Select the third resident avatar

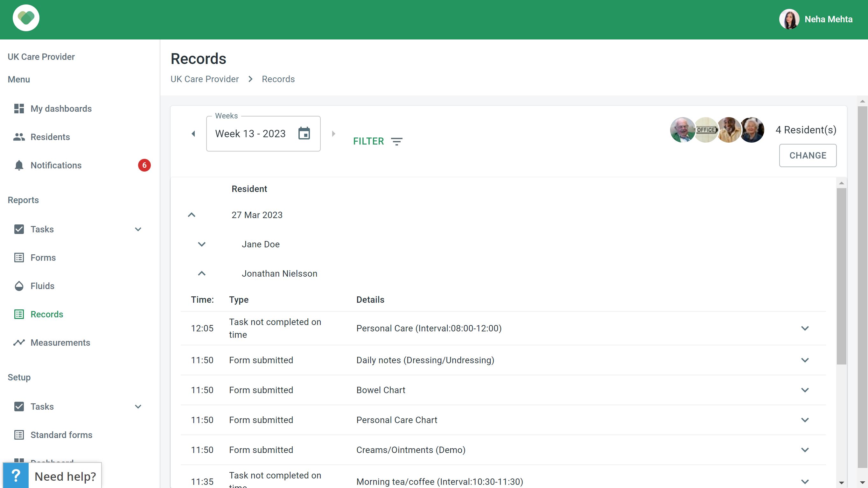pyautogui.click(x=729, y=130)
